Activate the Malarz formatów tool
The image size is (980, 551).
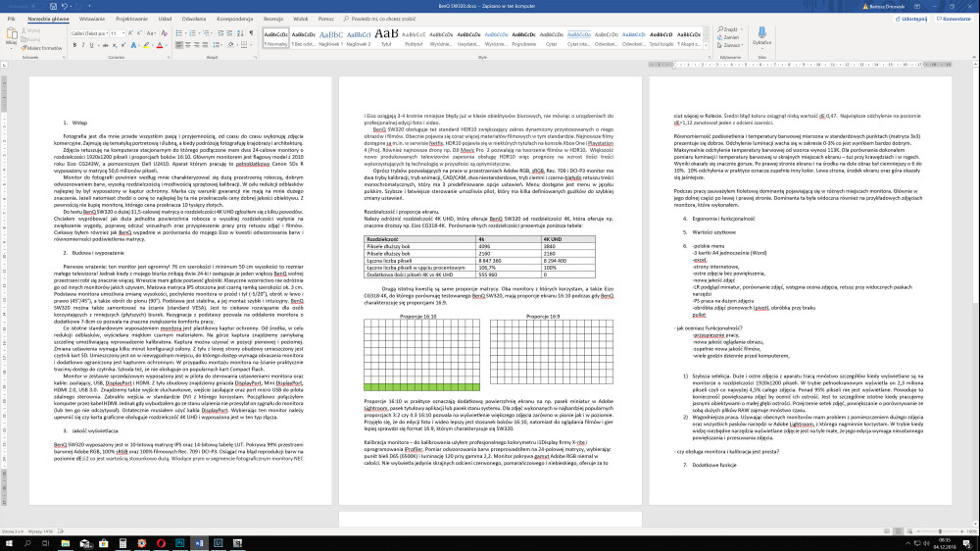point(41,47)
